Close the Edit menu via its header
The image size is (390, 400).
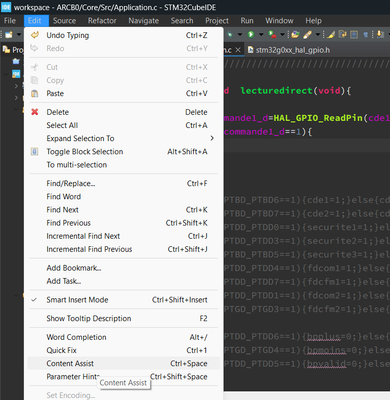tap(35, 21)
